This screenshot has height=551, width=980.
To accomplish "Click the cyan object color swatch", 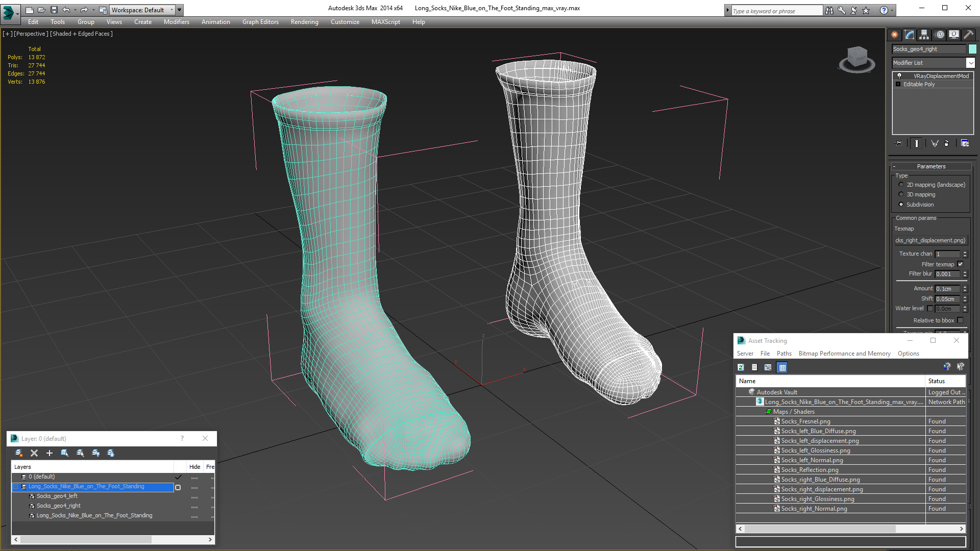I will [x=972, y=49].
